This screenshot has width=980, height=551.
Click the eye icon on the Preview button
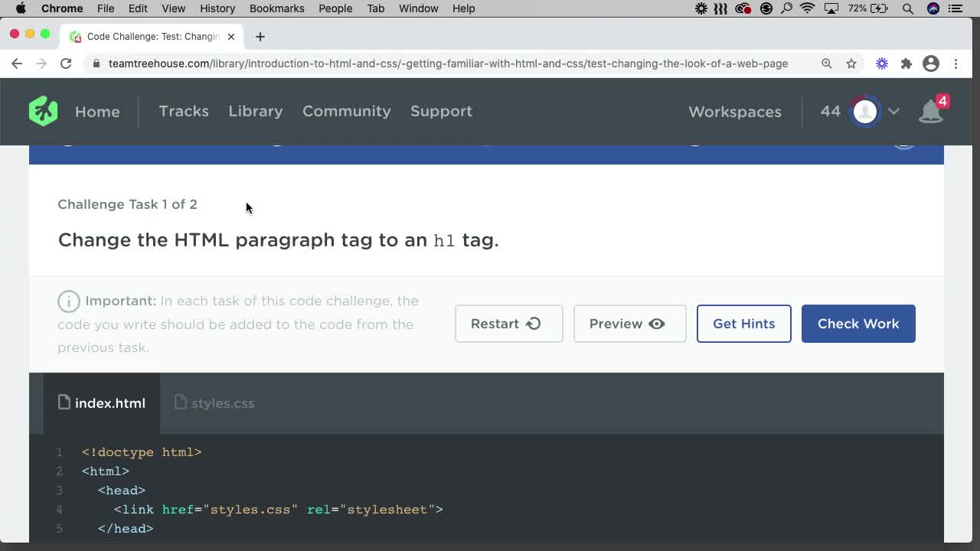(x=657, y=324)
